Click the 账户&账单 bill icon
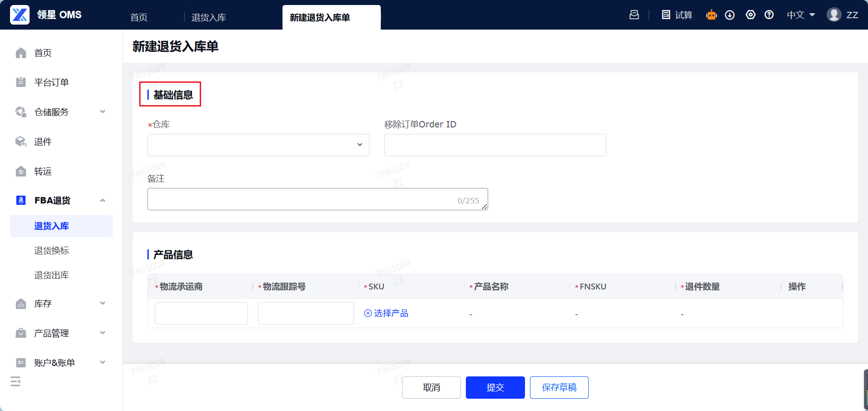 coord(21,363)
